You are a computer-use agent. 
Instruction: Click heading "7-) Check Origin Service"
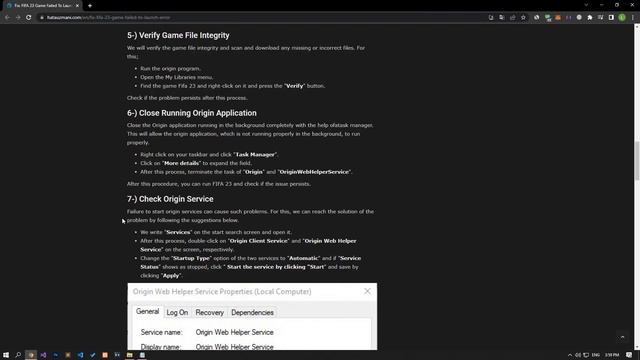170,199
